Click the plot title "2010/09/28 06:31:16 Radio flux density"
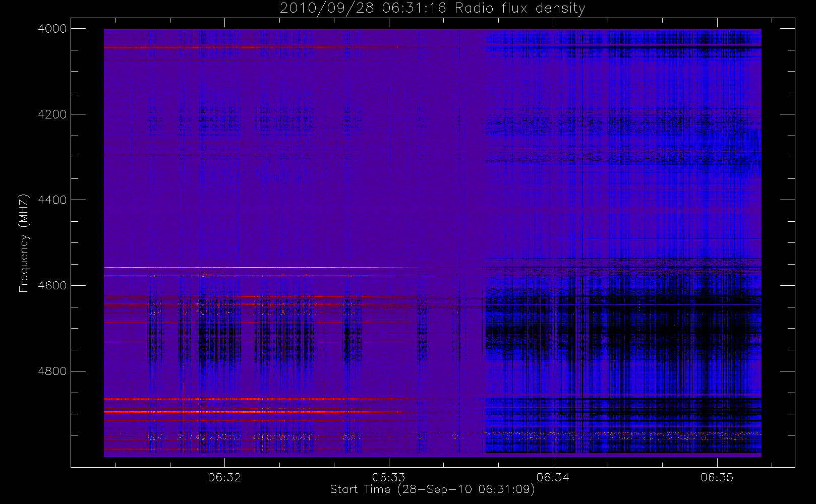This screenshot has height=504, width=816. [433, 8]
